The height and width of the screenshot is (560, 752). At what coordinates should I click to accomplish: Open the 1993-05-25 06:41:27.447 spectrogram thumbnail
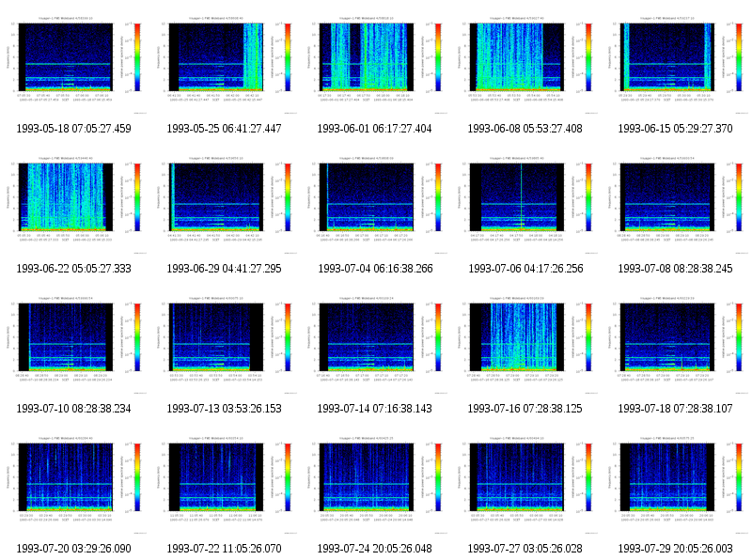pos(224,65)
